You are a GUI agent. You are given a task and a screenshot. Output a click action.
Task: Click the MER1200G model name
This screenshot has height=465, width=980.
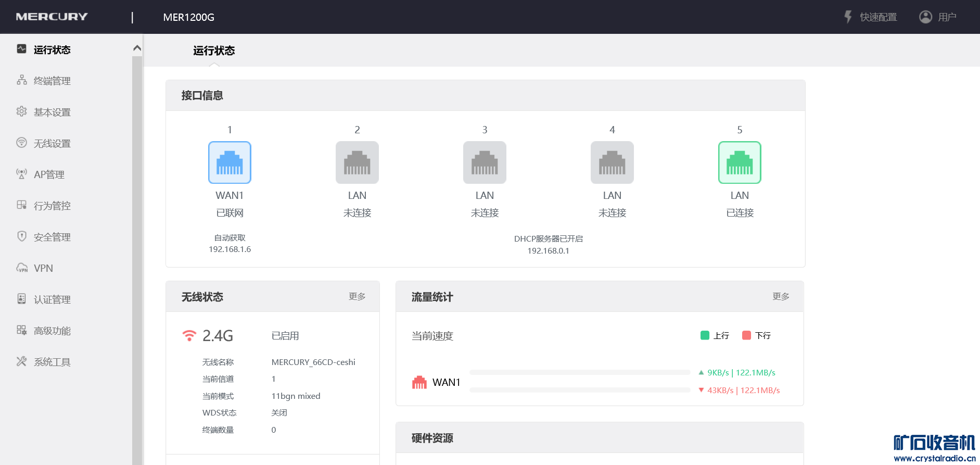[188, 17]
